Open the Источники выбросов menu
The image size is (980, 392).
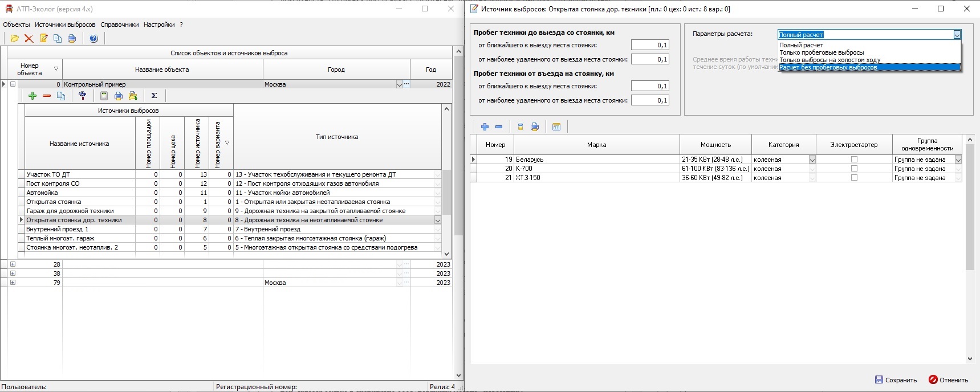point(65,24)
